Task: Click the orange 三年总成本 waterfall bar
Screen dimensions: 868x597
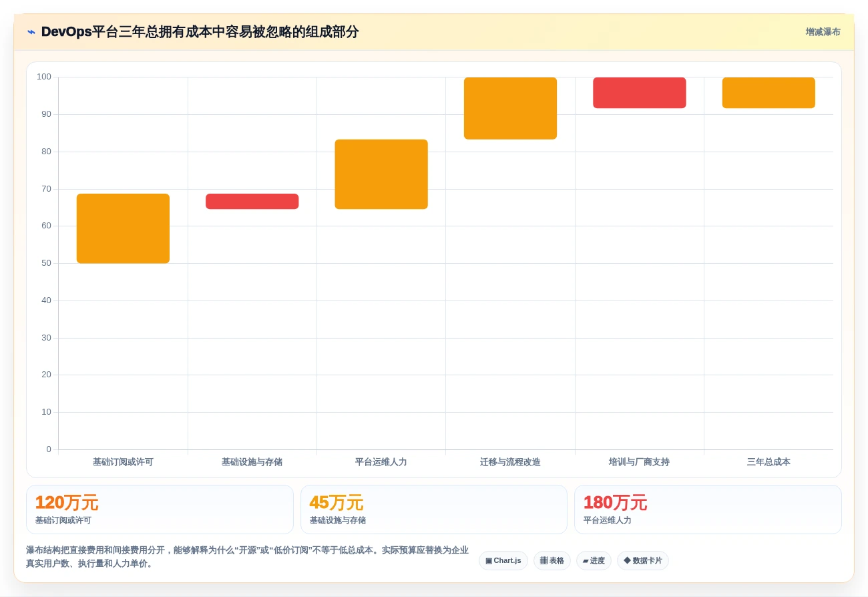Action: click(x=769, y=93)
